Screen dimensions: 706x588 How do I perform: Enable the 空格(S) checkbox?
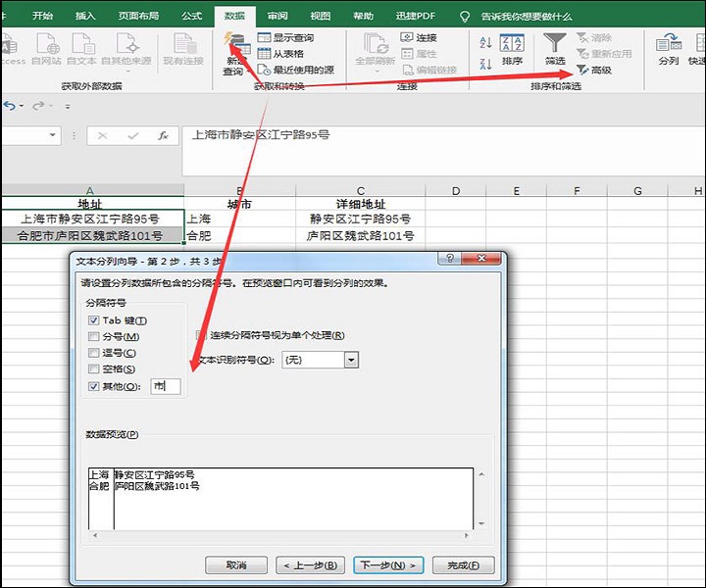click(94, 368)
